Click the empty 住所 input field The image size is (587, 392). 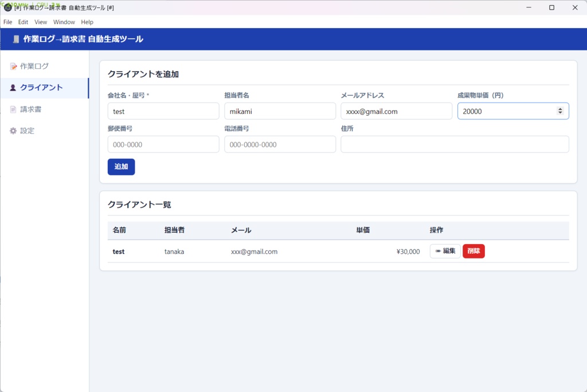pyautogui.click(x=455, y=144)
